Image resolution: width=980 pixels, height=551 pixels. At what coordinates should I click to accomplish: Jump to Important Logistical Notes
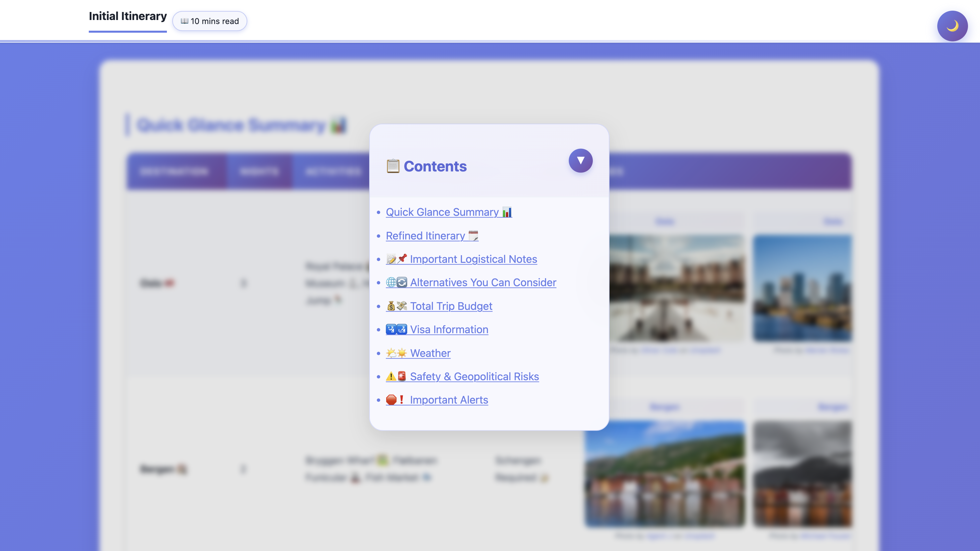473,259
